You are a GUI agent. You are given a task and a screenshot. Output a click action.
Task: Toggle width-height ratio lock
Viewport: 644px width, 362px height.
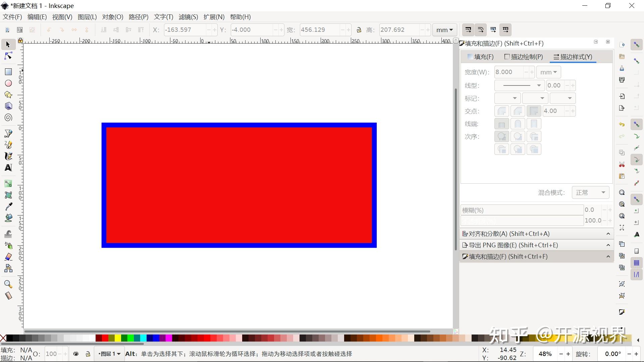tap(359, 30)
